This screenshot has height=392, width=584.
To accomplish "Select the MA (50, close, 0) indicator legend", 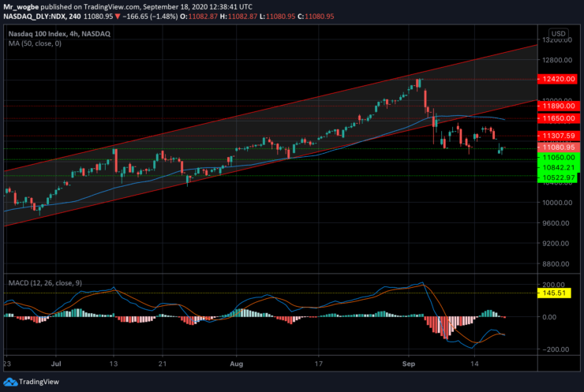I will pos(35,43).
